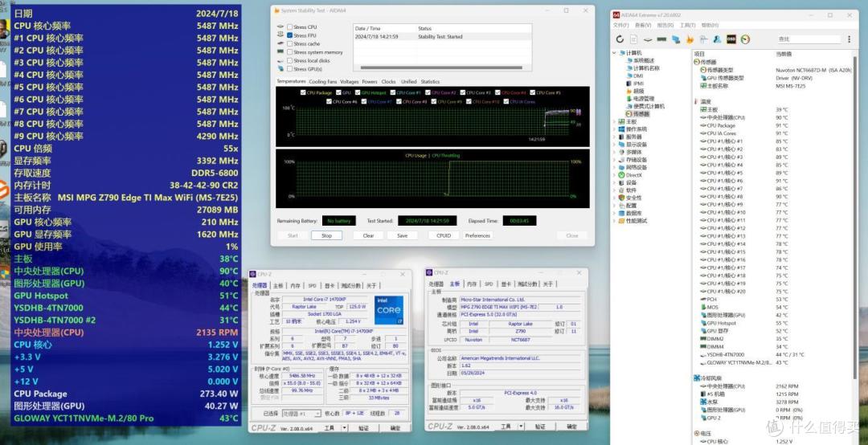Viewport: 868px width, 445px height.
Task: Click the CPUID button in Stability Test
Action: [444, 236]
